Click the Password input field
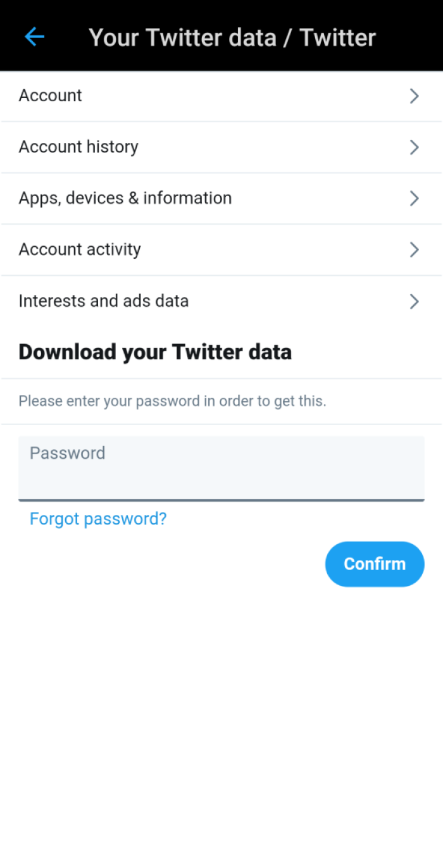Viewport: 443px width, 868px height. tap(221, 468)
